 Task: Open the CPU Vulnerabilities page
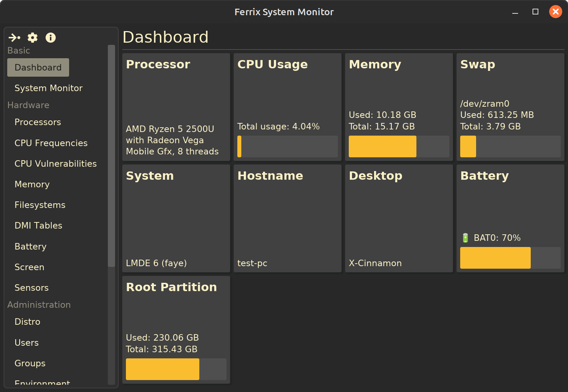pos(55,164)
